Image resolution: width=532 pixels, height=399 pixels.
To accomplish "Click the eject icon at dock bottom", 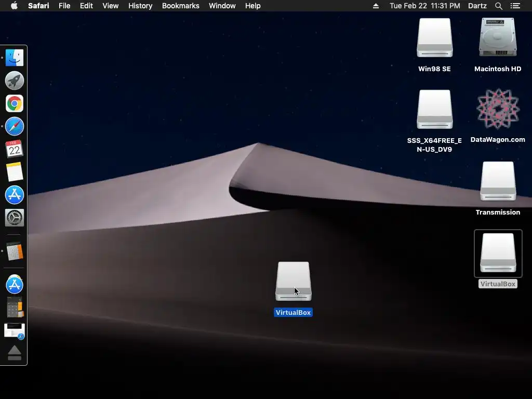I will (x=14, y=353).
